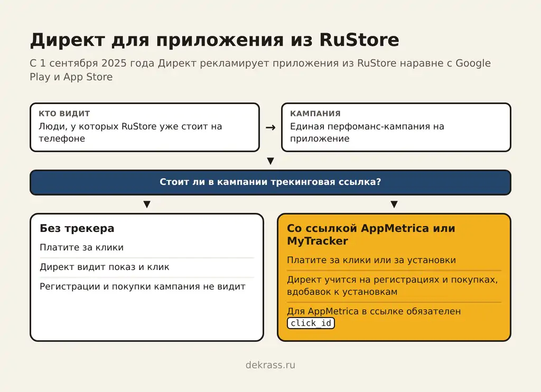Click the "click_id" code tag
This screenshot has height=392, width=541.
pyautogui.click(x=311, y=323)
